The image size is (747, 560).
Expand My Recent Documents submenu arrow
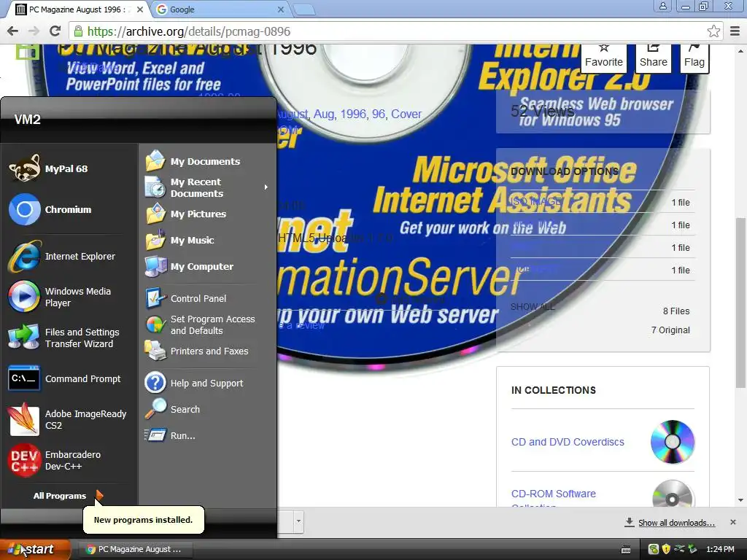(266, 187)
